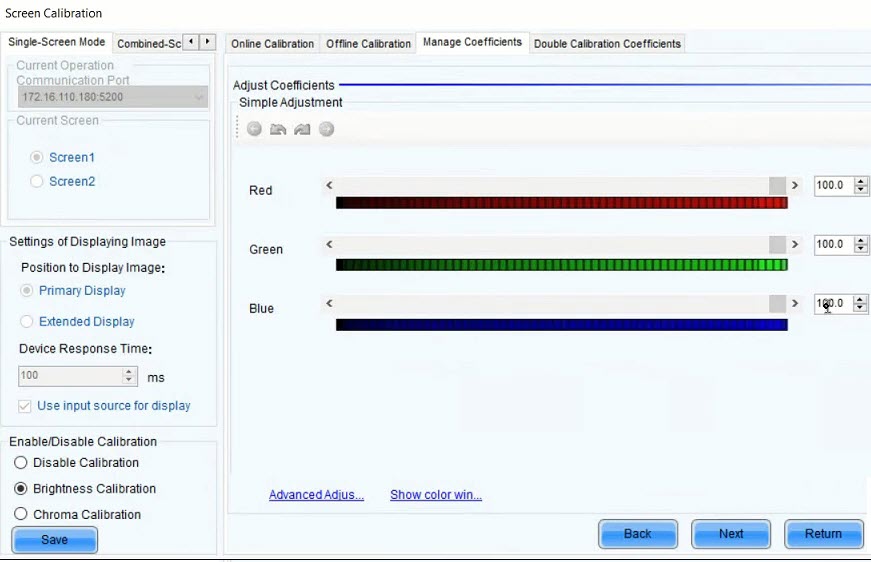Open the Advanced Adjus... link

[316, 495]
